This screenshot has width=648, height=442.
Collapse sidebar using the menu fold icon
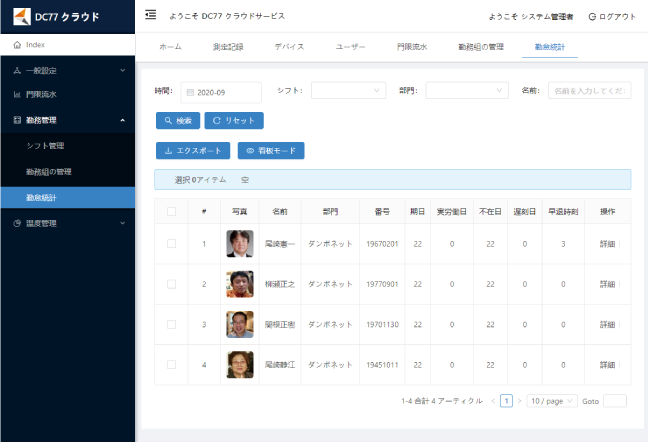coord(151,16)
